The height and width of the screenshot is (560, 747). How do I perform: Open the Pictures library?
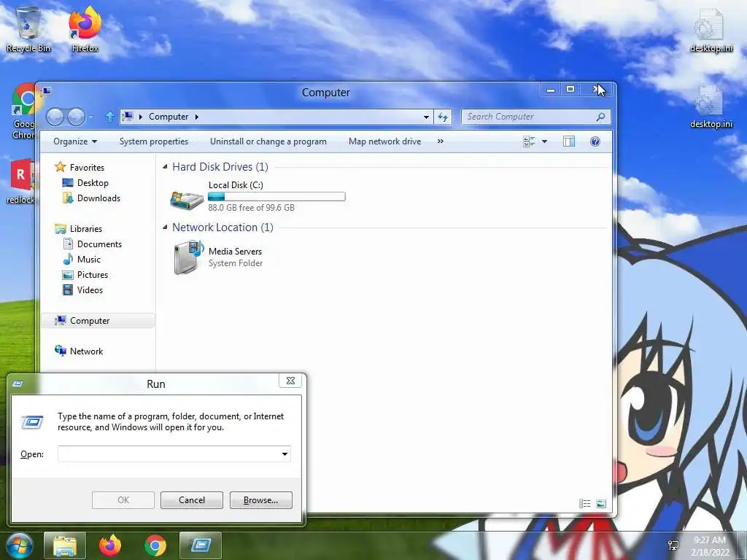click(93, 275)
